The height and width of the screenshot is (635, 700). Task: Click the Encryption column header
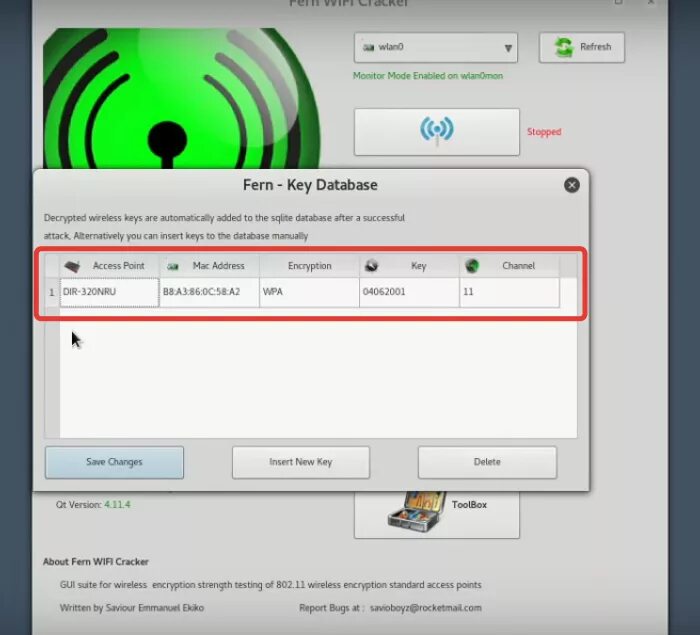pos(309,266)
